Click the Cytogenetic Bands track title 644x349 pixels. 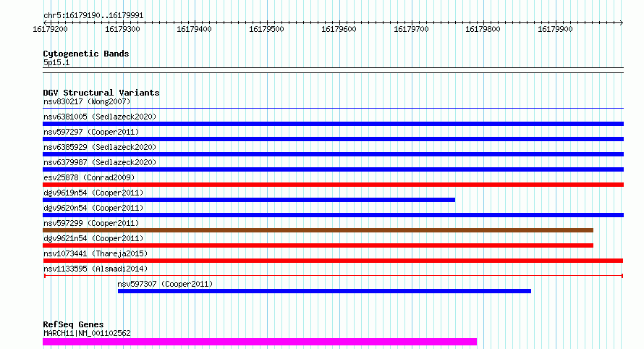(x=86, y=54)
